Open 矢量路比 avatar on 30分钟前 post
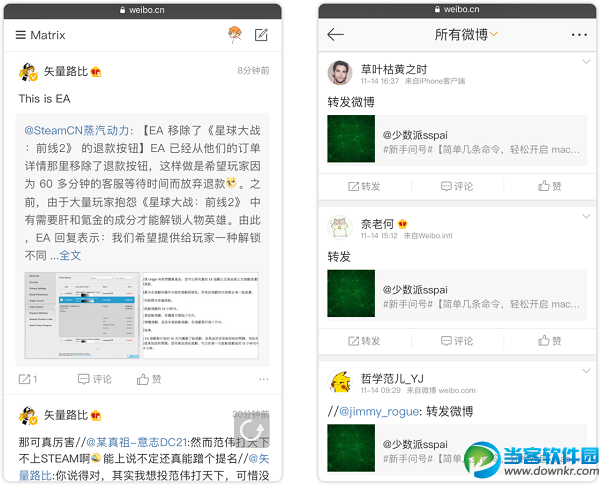The width and height of the screenshot is (600, 485). pos(28,416)
